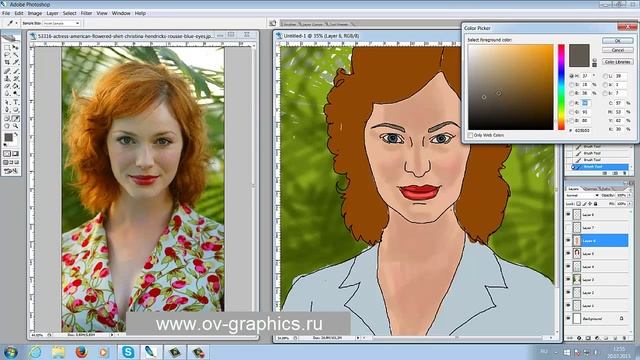Select the Pen tool
Screen dimensions: 640x360
pos(7,110)
